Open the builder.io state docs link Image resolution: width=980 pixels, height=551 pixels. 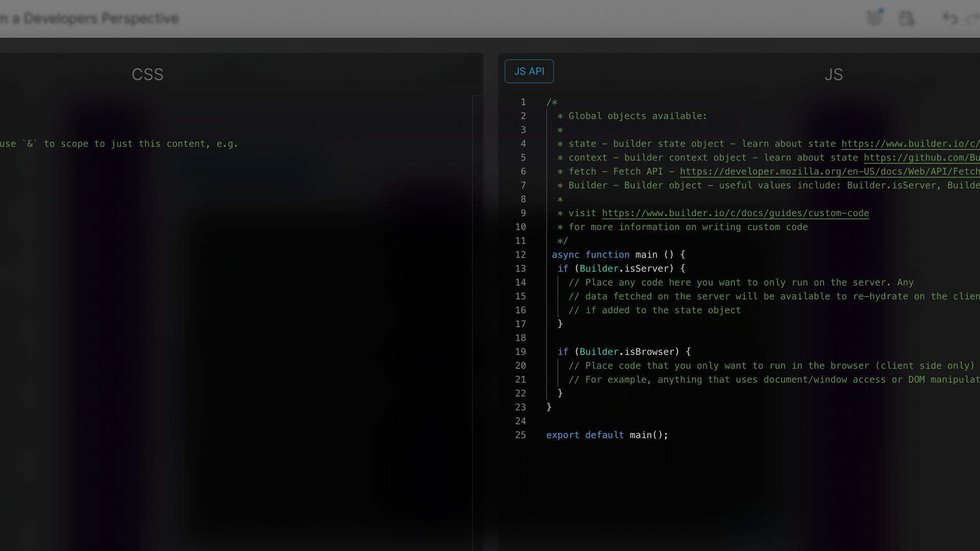point(910,144)
